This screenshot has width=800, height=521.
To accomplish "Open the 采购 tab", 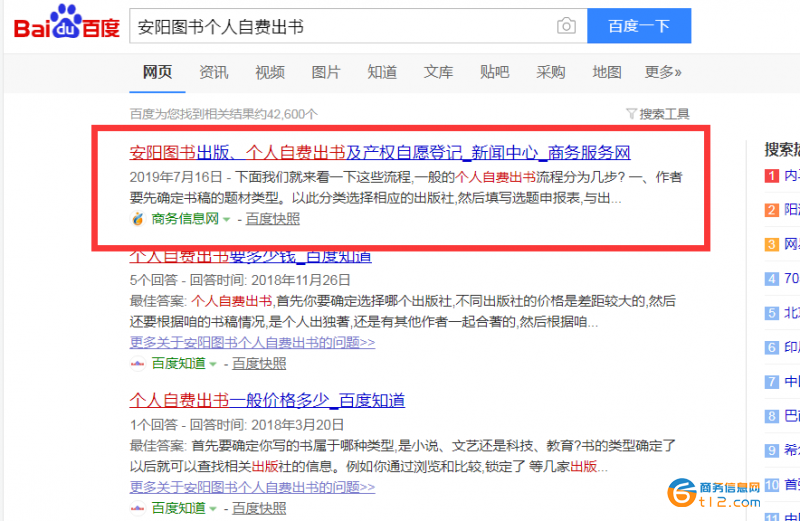I will [x=551, y=72].
